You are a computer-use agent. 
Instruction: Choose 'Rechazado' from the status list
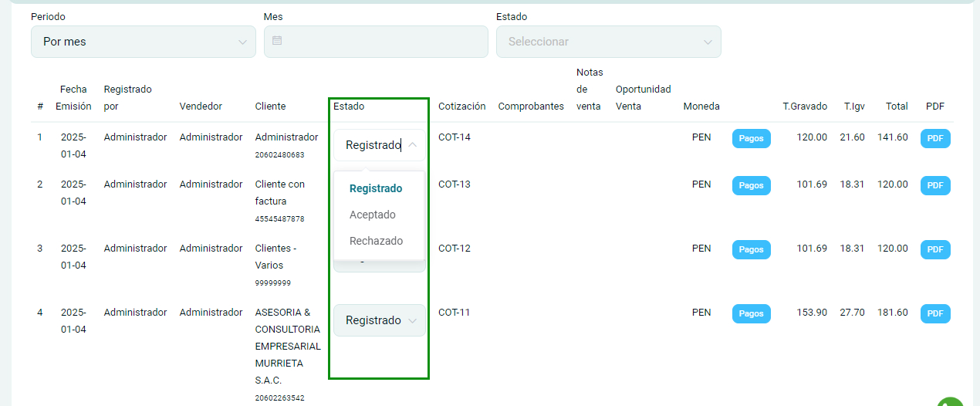376,241
